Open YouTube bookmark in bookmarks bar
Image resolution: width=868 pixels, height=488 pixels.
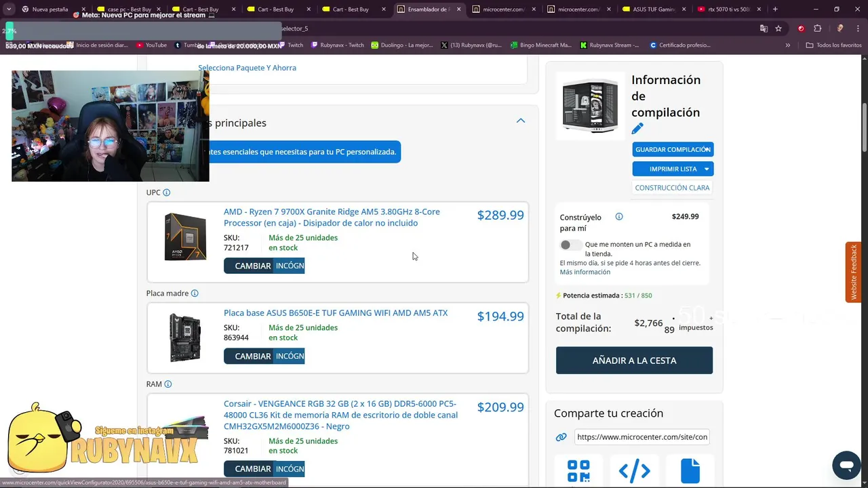[151, 45]
